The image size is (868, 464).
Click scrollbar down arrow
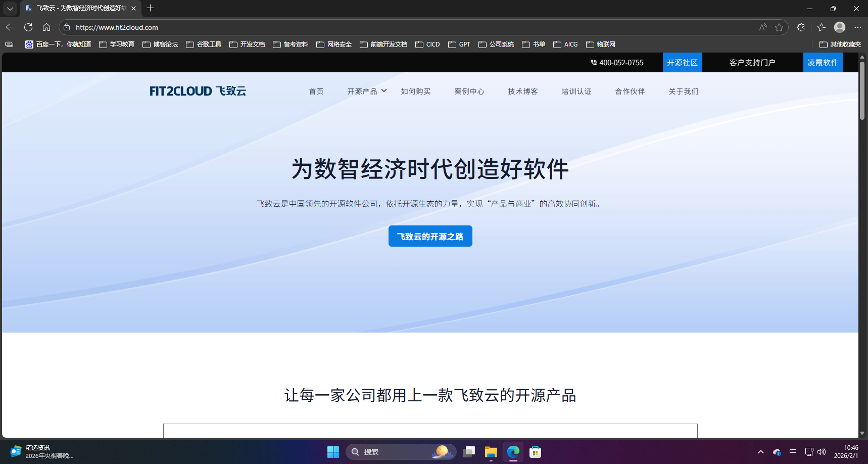point(862,433)
